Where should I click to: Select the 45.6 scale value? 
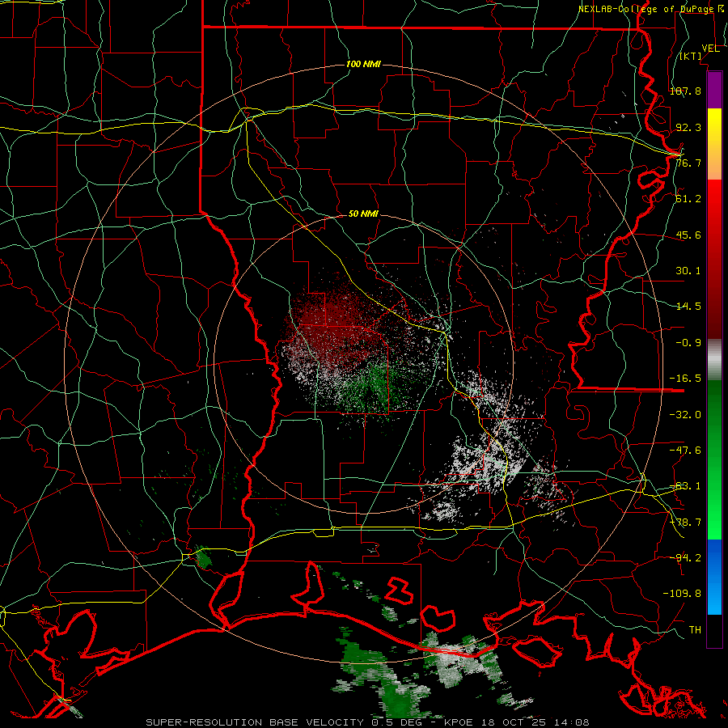coord(688,235)
